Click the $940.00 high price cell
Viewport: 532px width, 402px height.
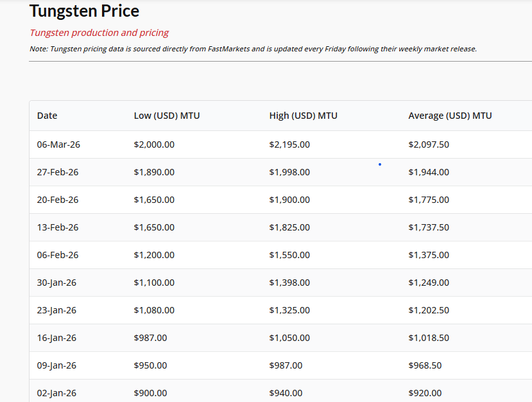click(x=286, y=393)
